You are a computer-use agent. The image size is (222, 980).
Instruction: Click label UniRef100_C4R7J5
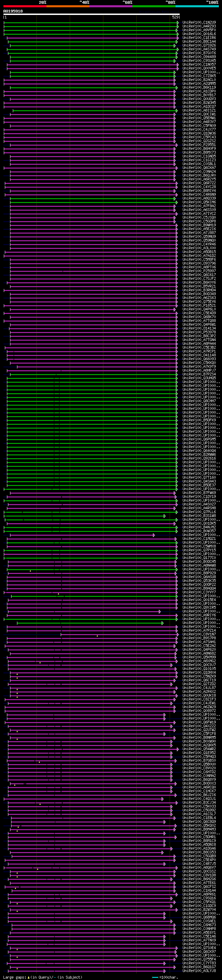[199, 864]
